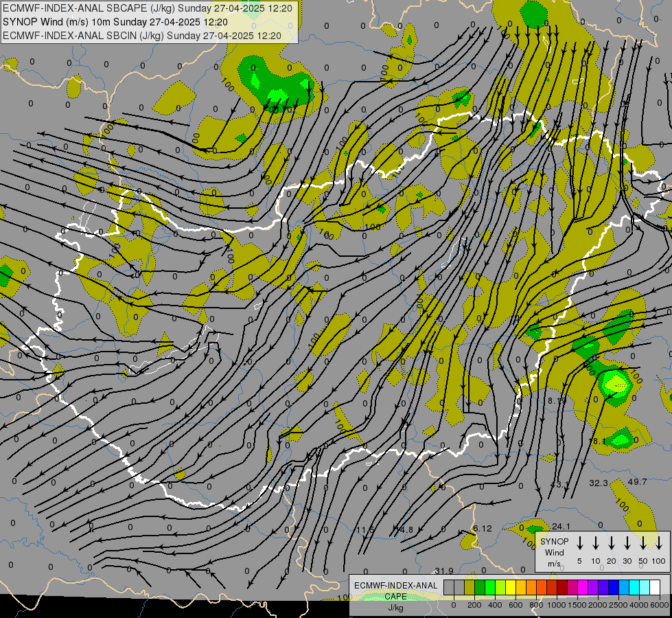Image resolution: width=672 pixels, height=618 pixels.
Task: Click the 20 m/s wind arrow symbol
Action: [x=611, y=542]
